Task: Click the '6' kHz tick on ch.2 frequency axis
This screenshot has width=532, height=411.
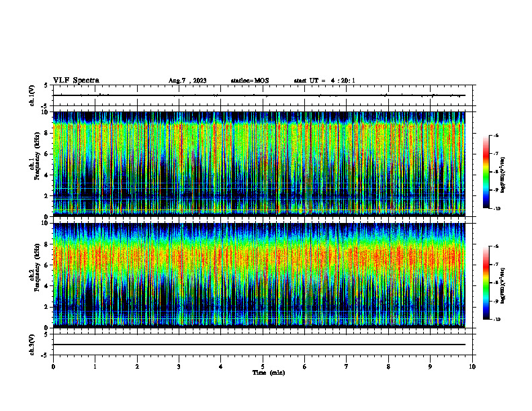Action: pos(47,265)
